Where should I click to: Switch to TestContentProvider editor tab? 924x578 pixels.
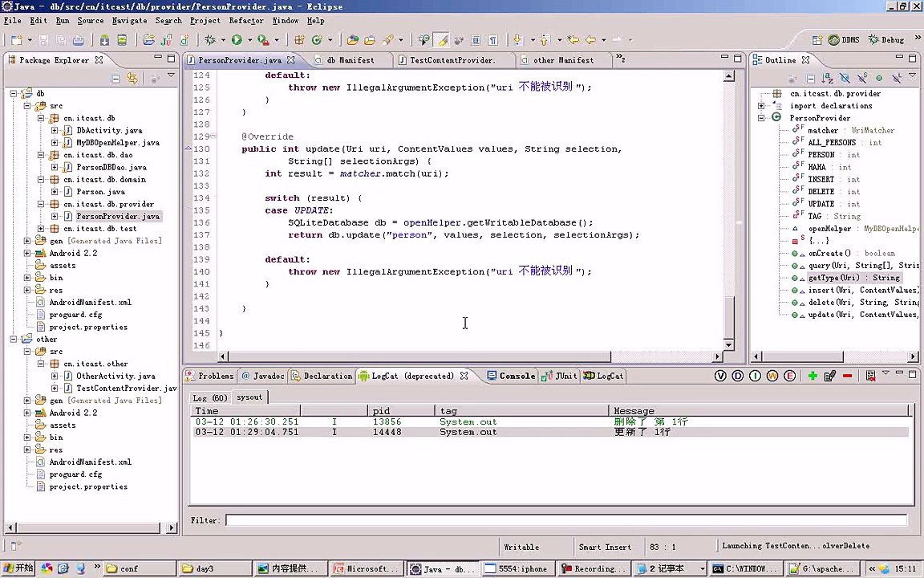point(452,59)
